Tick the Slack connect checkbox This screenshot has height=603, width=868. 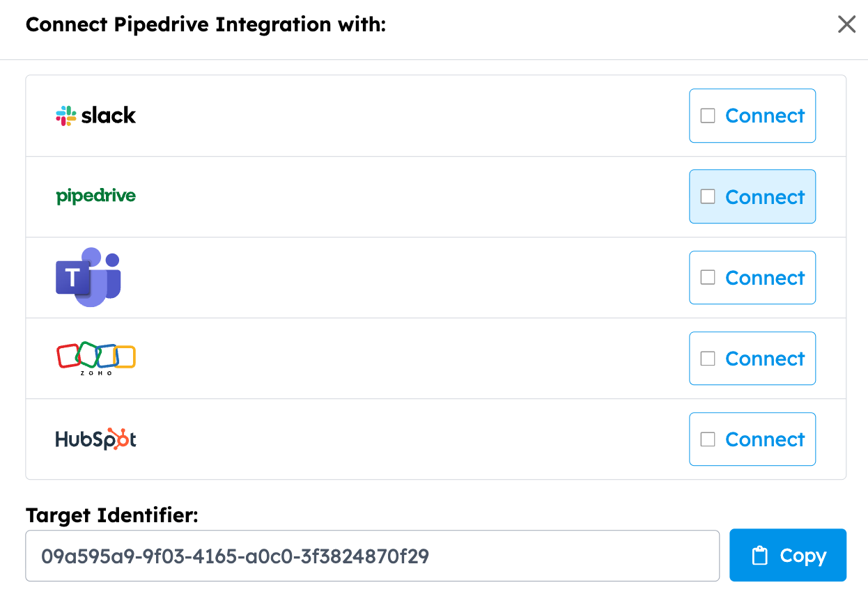pyautogui.click(x=708, y=116)
